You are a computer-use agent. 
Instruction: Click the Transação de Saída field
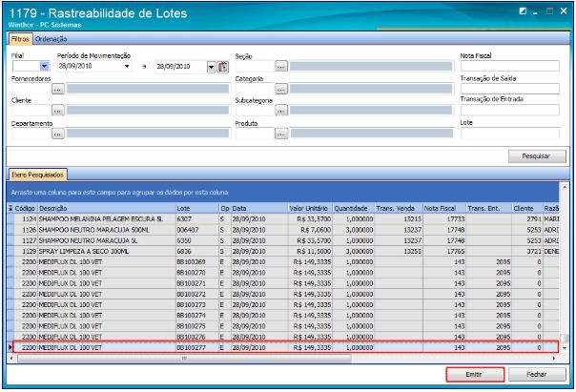point(510,89)
